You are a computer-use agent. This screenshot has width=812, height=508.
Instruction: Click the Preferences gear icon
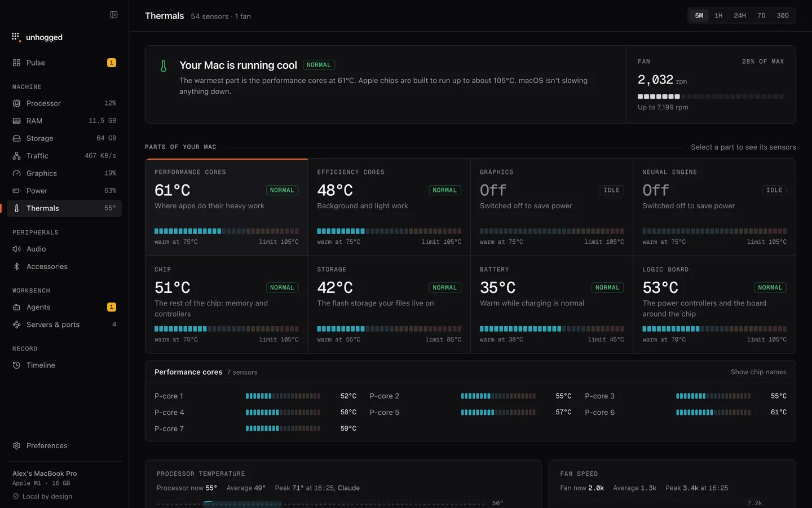click(16, 445)
